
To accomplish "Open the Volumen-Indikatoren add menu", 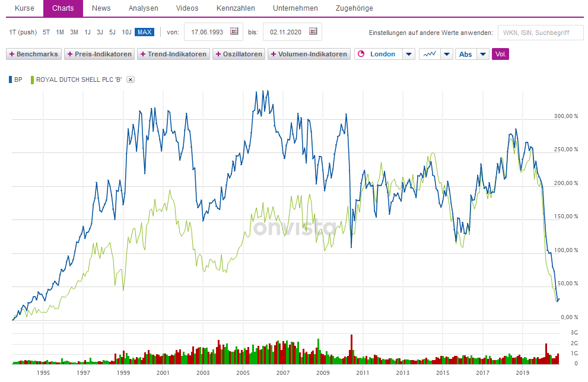I will pyautogui.click(x=309, y=54).
